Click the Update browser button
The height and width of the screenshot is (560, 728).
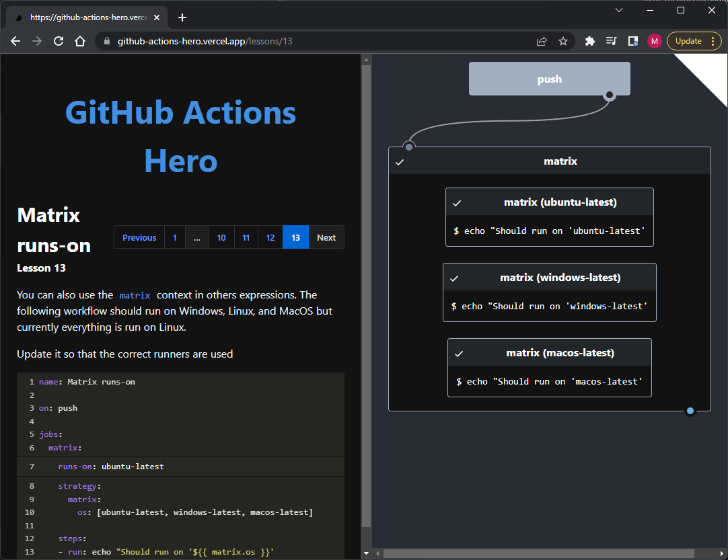click(x=688, y=41)
